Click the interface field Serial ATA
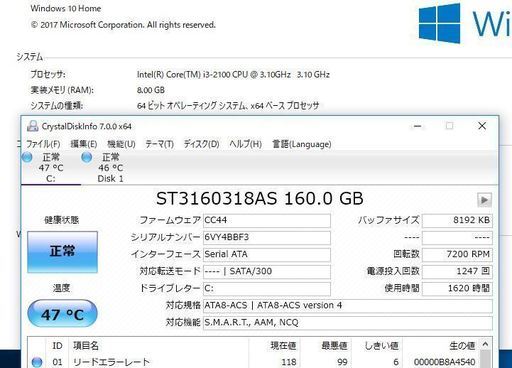The width and height of the screenshot is (512, 368). click(x=267, y=254)
